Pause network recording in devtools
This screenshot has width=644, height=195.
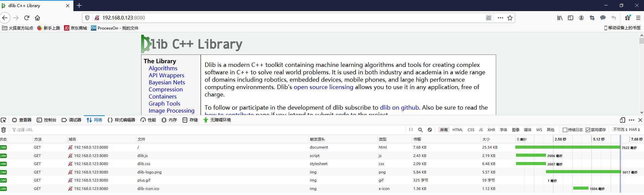pyautogui.click(x=411, y=129)
